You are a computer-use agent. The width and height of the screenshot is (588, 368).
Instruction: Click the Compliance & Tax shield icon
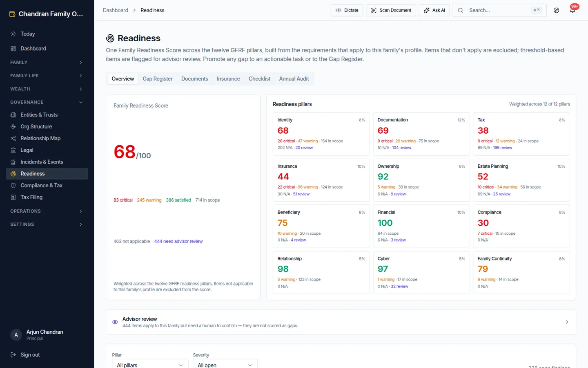[x=13, y=186]
